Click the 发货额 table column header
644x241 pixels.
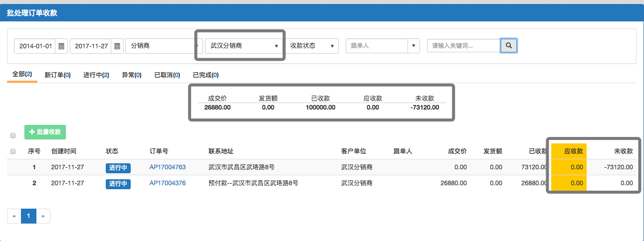click(x=492, y=151)
